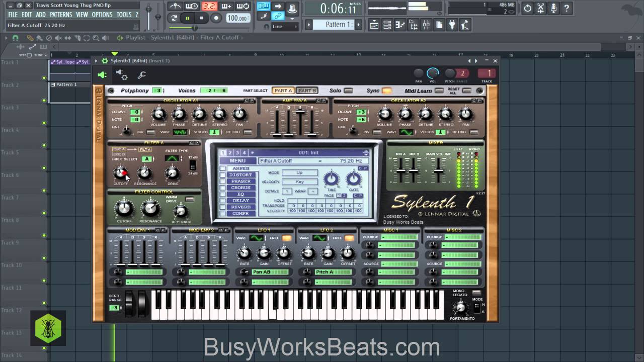Viewport: 644px width, 362px height.
Task: Enable the REVERB effect checkbox
Action: tap(222, 207)
